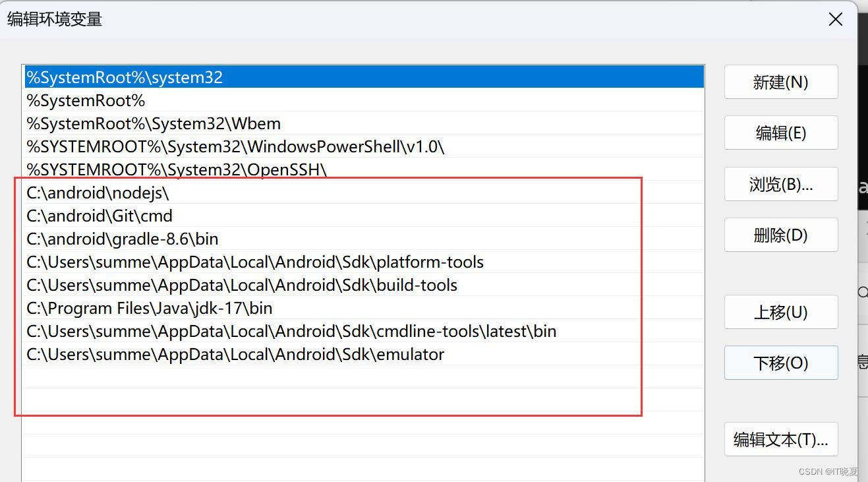868x482 pixels.
Task: Select the %SystemRoot%\System32\Wbem entry
Action: (x=364, y=123)
